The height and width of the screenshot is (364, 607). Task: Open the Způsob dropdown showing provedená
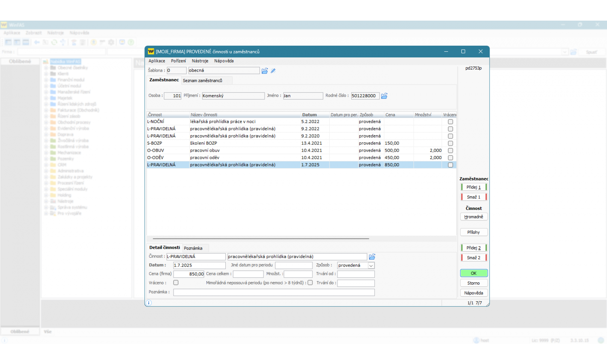pyautogui.click(x=371, y=266)
